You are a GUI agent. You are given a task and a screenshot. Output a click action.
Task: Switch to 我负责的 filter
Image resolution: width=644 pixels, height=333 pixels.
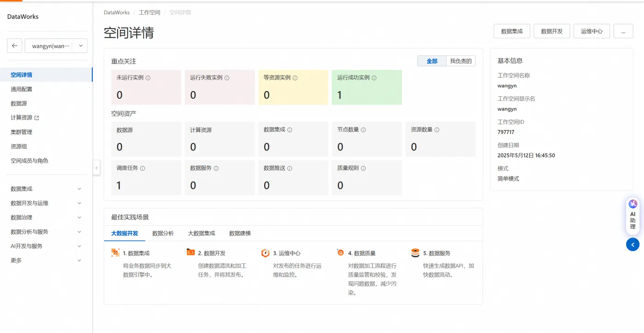tap(461, 61)
